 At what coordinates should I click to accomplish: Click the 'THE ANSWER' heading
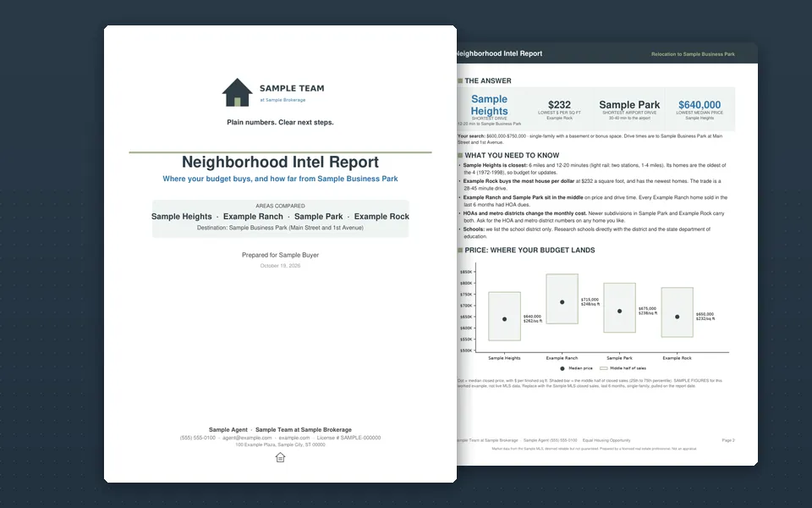(488, 81)
